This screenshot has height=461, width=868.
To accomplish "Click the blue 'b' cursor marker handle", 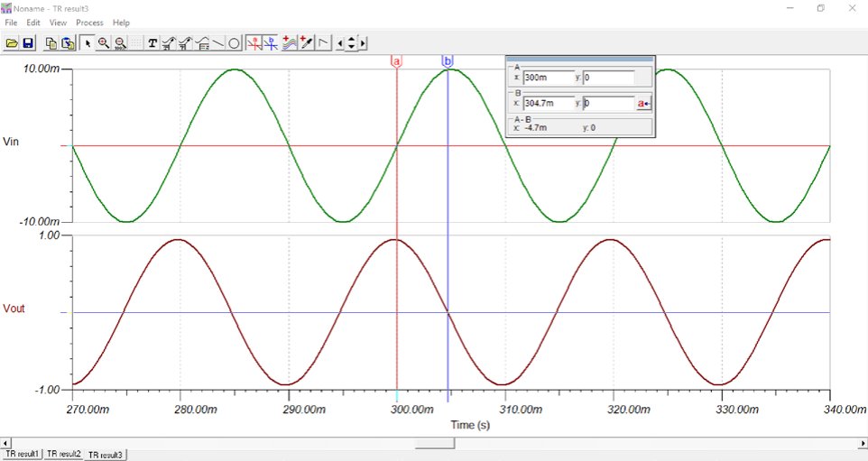I will coord(448,61).
